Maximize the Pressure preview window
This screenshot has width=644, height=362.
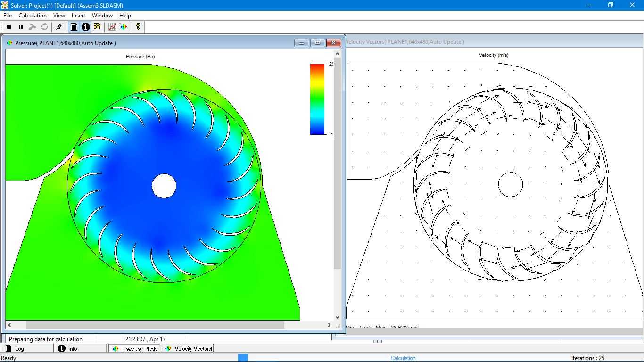pos(317,43)
